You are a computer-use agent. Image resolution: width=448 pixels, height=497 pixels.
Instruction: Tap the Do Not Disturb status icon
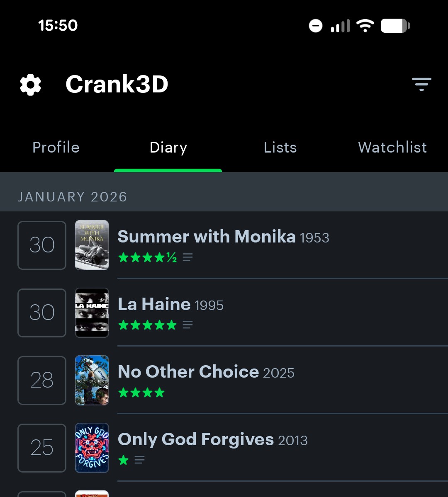point(316,26)
